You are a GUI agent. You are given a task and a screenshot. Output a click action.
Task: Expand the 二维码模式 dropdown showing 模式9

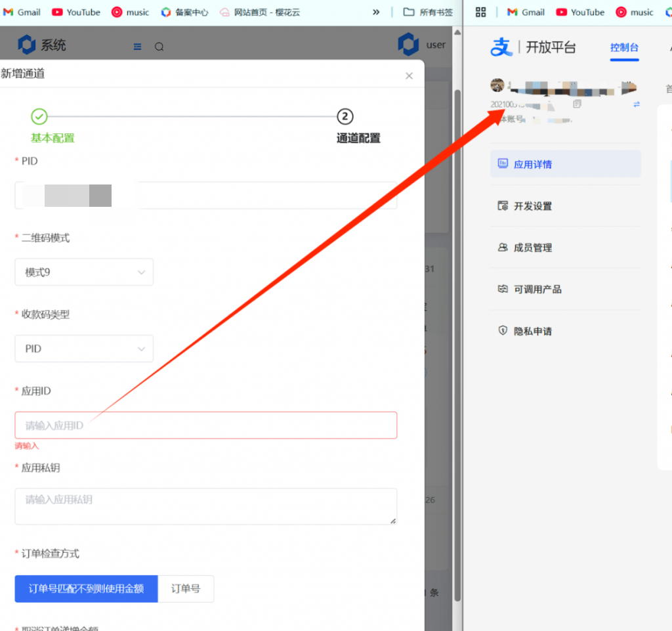[84, 272]
